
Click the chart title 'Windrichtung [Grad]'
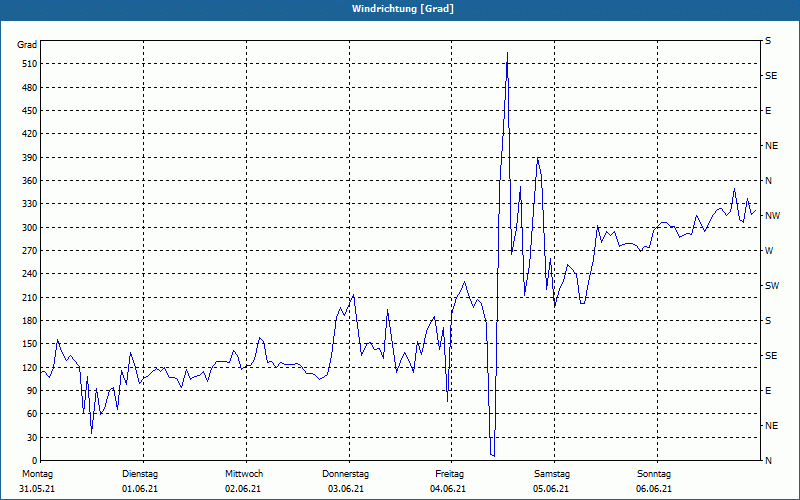point(403,9)
